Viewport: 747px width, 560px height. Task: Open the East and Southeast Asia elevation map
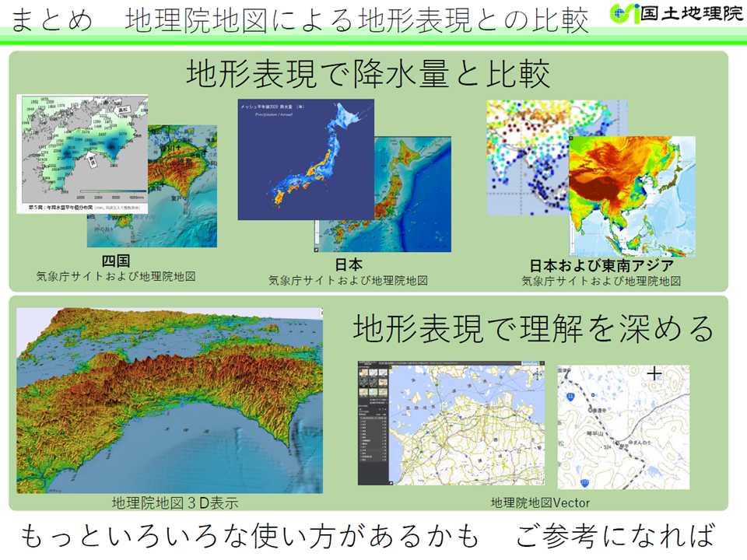pyautogui.click(x=632, y=196)
